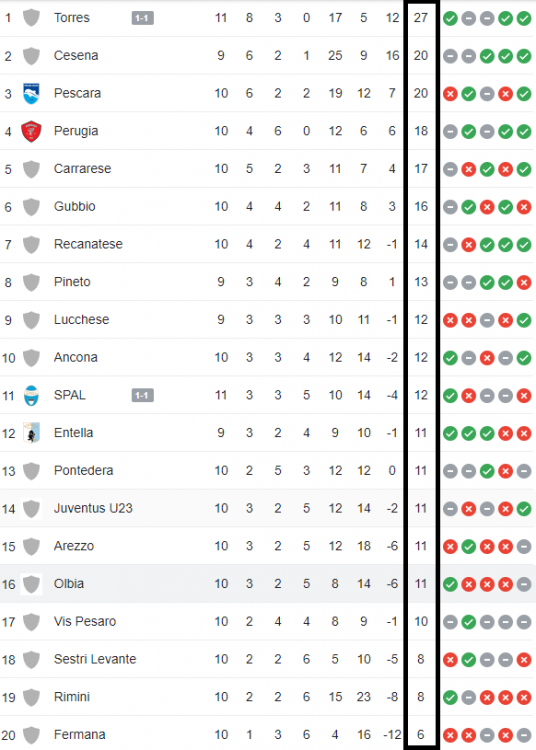The width and height of the screenshot is (536, 750).
Task: Click the Perugia red crest logo
Action: tap(31, 131)
